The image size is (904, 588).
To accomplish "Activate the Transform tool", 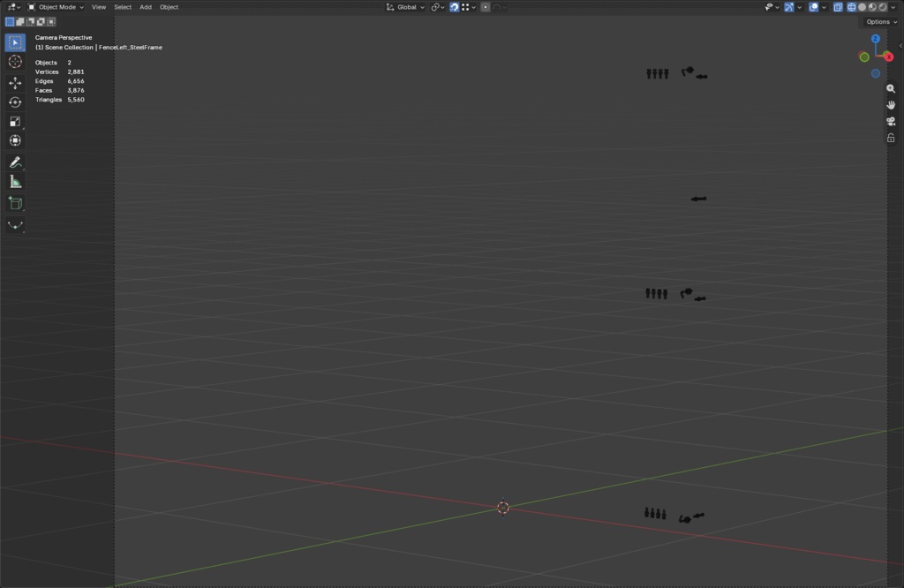I will coord(15,140).
